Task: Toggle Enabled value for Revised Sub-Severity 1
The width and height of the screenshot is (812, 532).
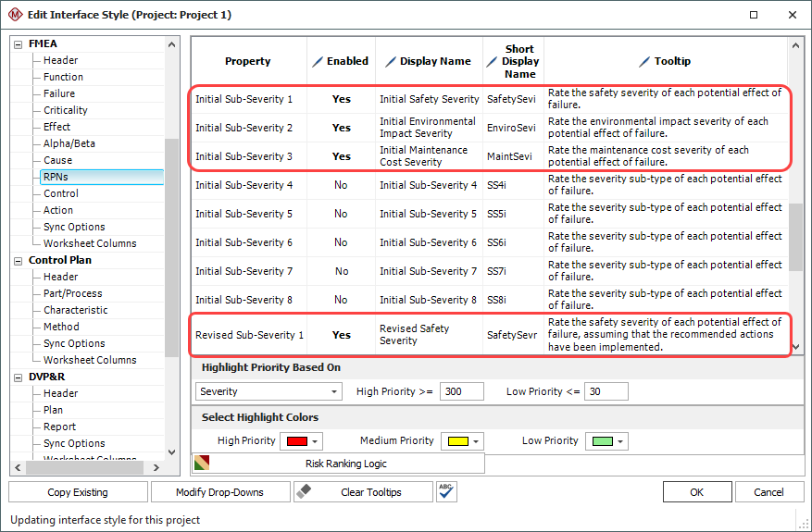Action: [x=341, y=335]
